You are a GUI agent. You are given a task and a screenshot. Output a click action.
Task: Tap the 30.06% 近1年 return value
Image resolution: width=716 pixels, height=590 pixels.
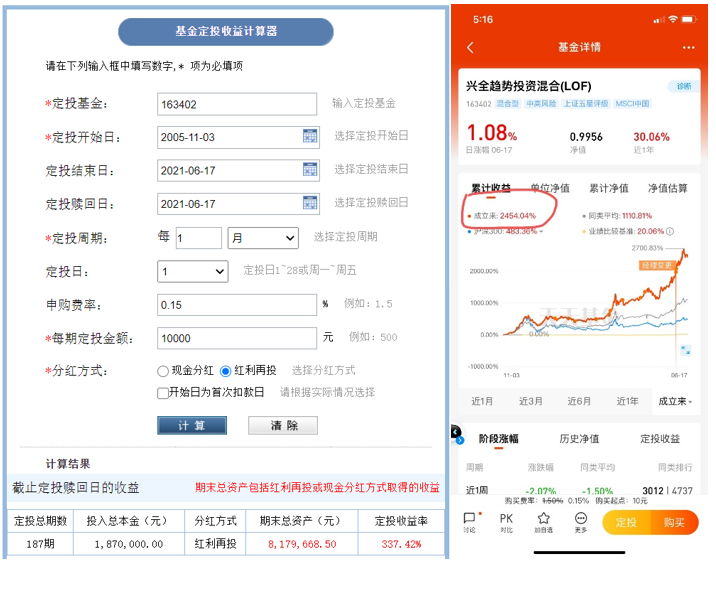[x=651, y=137]
